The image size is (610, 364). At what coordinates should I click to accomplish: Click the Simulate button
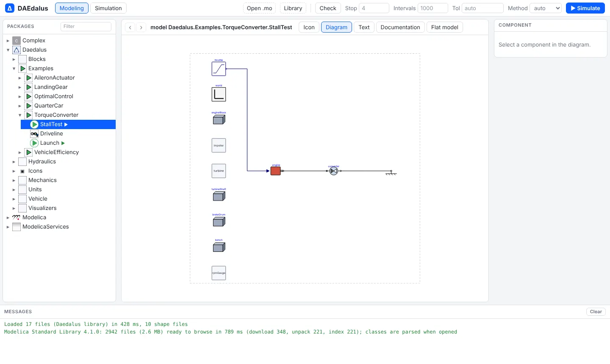coord(585,8)
